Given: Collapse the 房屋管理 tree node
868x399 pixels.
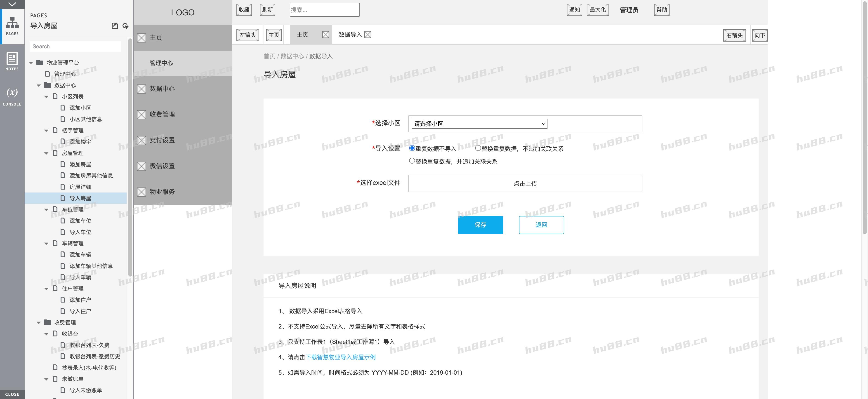Looking at the screenshot, I should [46, 153].
